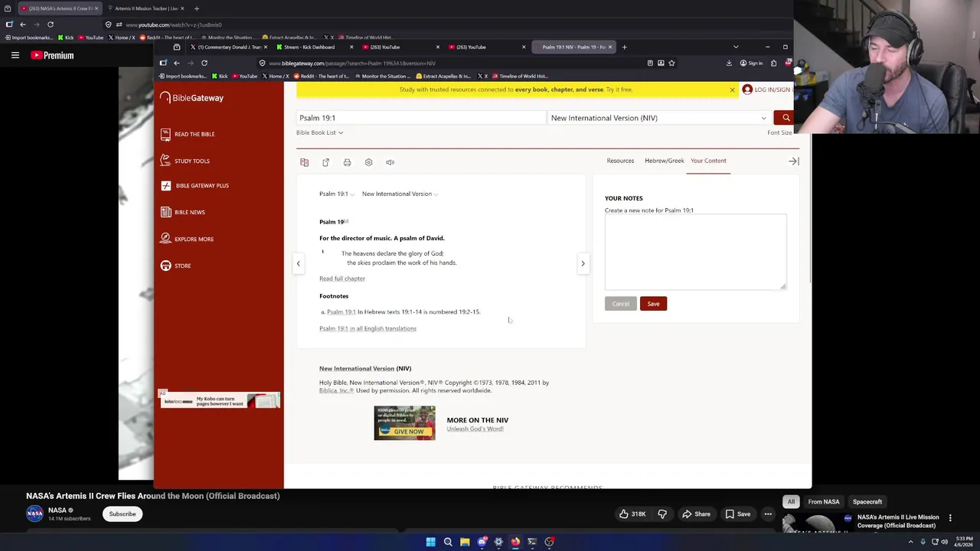980x551 pixels.
Task: Open Study Tools in the sidebar
Action: (185, 161)
